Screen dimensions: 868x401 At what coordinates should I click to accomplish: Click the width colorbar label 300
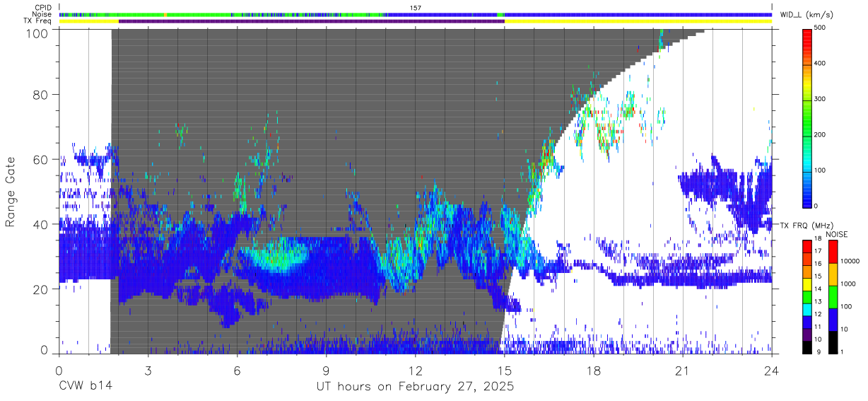click(x=820, y=100)
